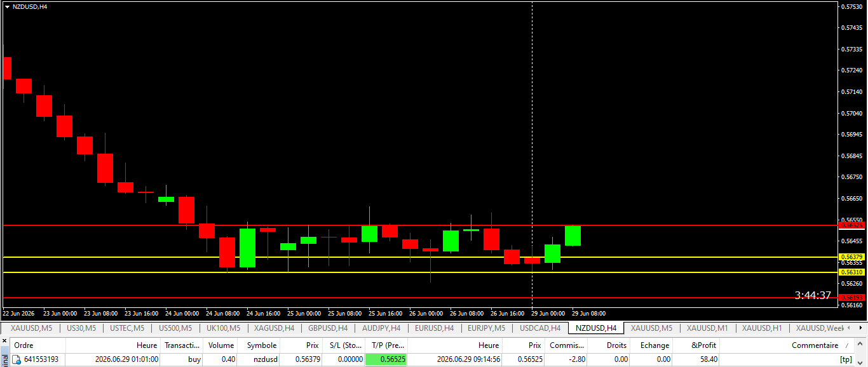This screenshot has height=367, width=868.
Task: Switch to the XAUUSD,M1 chart tab
Action: coord(707,328)
